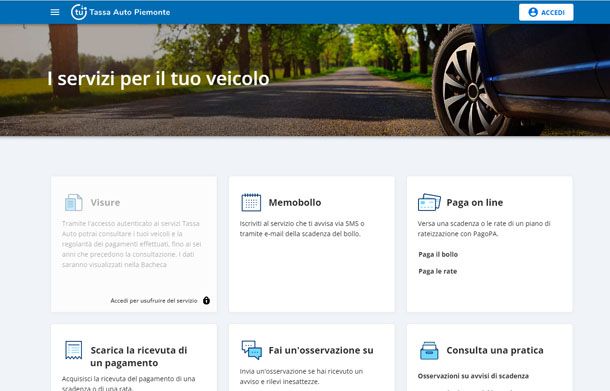This screenshot has width=610, height=391.
Task: Click the ACCEDI login button
Action: [546, 12]
